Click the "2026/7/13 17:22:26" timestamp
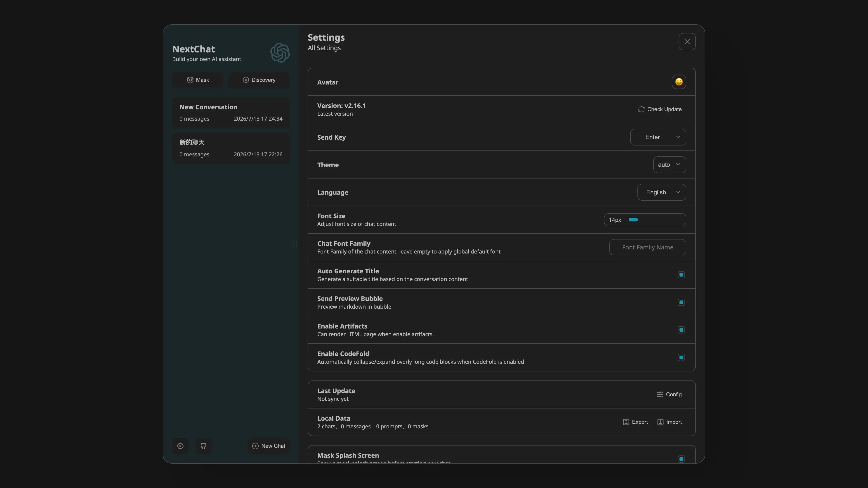This screenshot has width=868, height=488. (258, 155)
